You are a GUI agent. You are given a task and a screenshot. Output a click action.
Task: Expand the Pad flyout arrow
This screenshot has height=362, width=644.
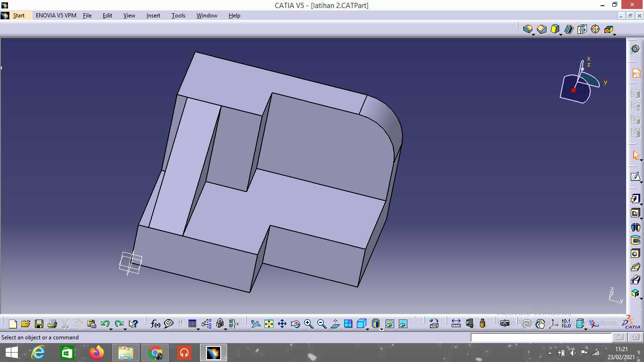click(x=641, y=204)
